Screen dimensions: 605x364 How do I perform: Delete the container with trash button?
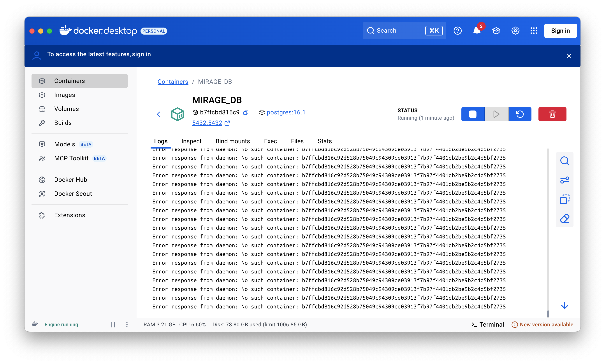(x=552, y=114)
